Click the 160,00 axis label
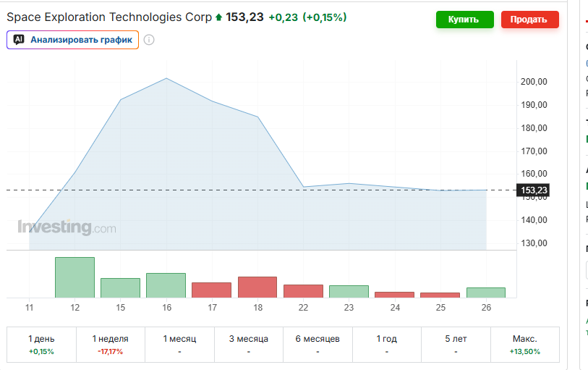The height and width of the screenshot is (370, 588). click(x=534, y=174)
